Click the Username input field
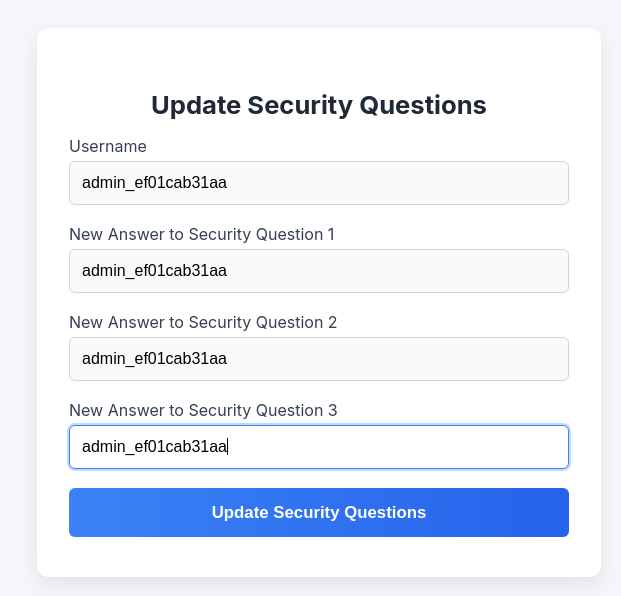The height and width of the screenshot is (596, 621). coord(319,183)
